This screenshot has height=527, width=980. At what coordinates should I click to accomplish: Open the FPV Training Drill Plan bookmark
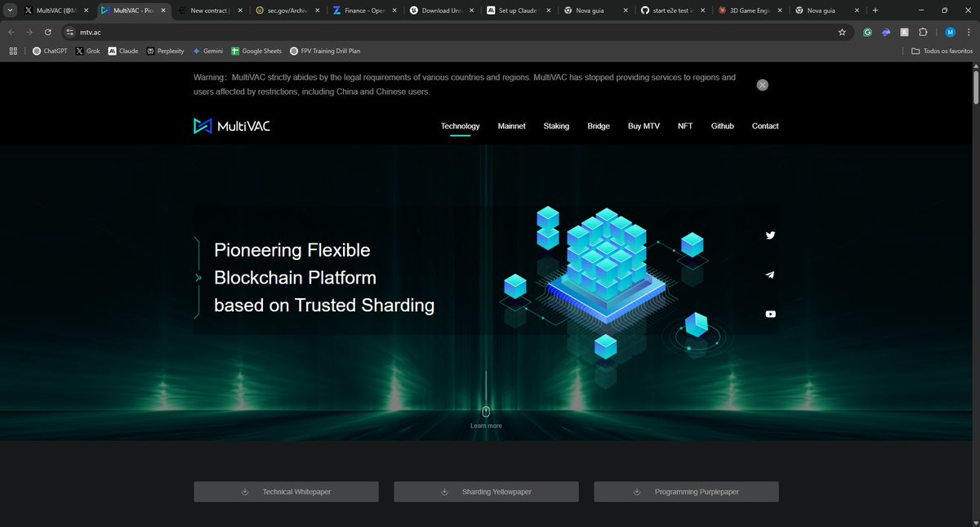click(x=325, y=51)
